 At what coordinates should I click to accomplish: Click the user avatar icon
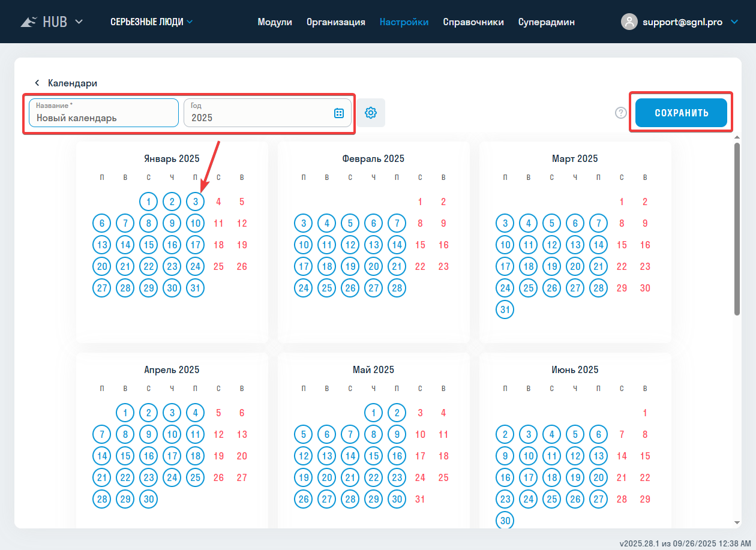tap(629, 22)
